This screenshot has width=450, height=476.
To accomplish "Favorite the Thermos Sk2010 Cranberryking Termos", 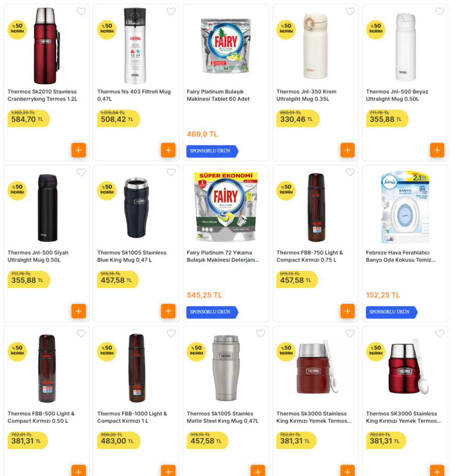I will tap(81, 12).
